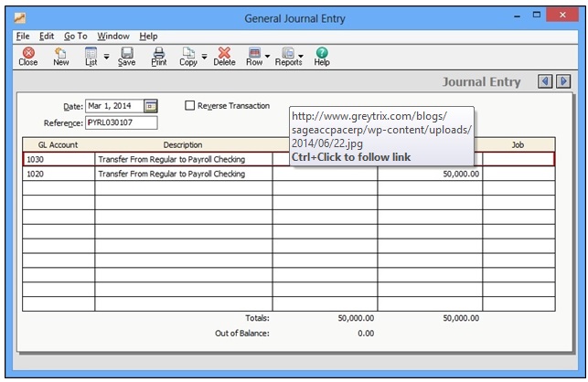Go to next journal entry arrow
This screenshot has width=588, height=382.
[563, 81]
